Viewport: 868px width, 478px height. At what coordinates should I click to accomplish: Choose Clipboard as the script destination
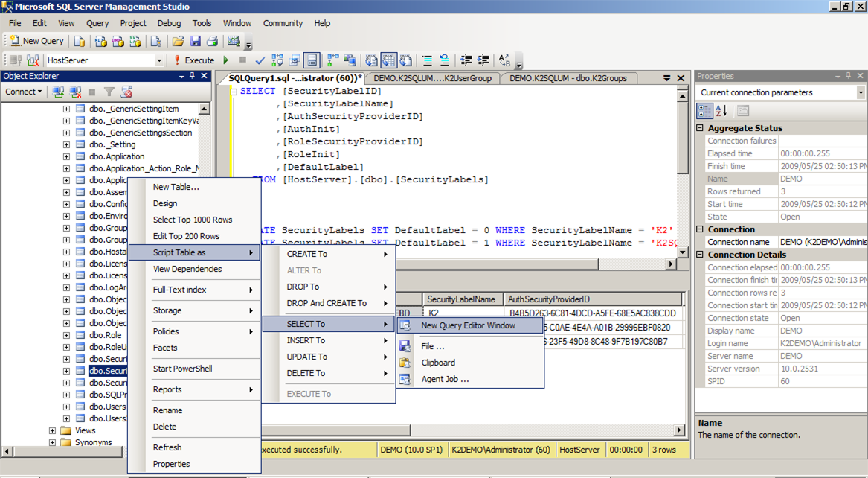[x=469, y=363]
